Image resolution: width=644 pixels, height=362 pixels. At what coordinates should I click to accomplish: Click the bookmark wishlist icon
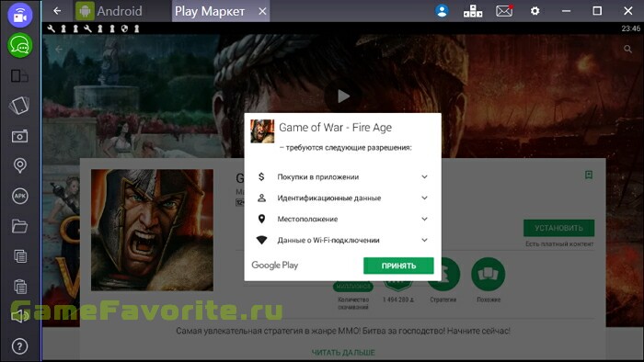[589, 175]
